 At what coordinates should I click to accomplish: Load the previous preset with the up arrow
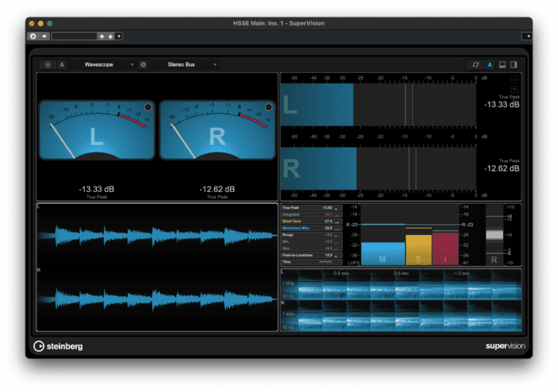[102, 36]
